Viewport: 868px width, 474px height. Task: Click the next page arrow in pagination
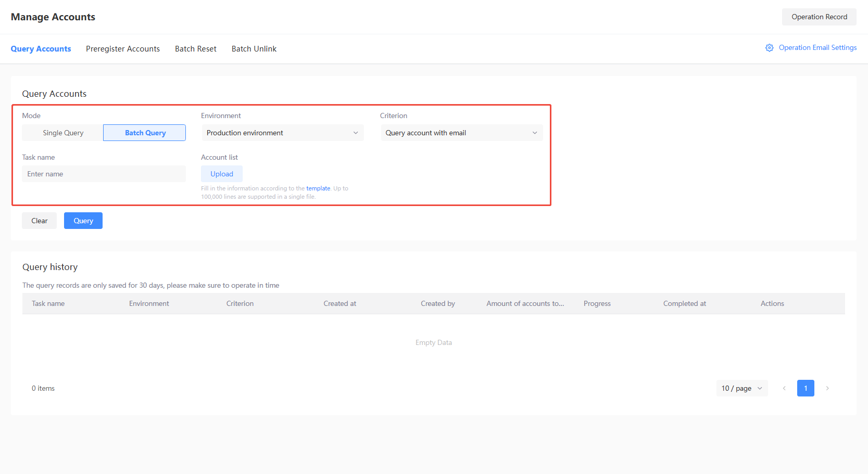[827, 388]
